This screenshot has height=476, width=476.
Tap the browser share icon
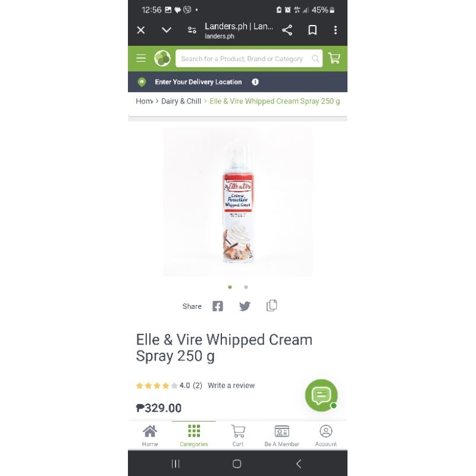[287, 30]
